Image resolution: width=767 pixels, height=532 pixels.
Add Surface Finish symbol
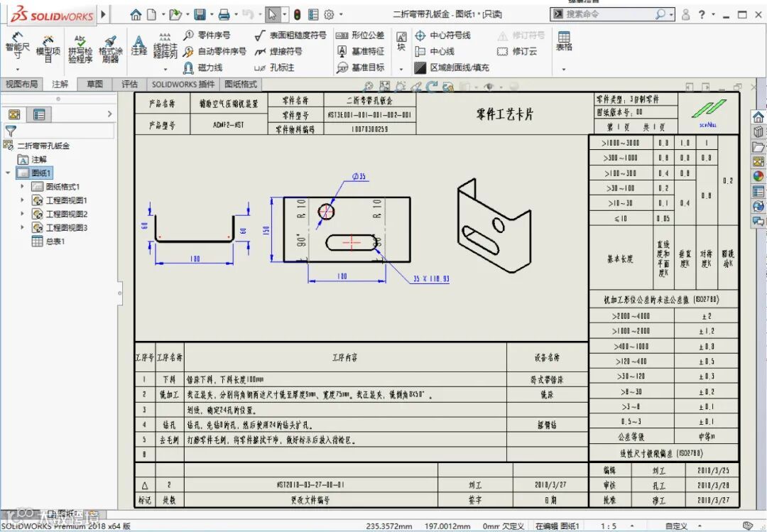point(290,36)
